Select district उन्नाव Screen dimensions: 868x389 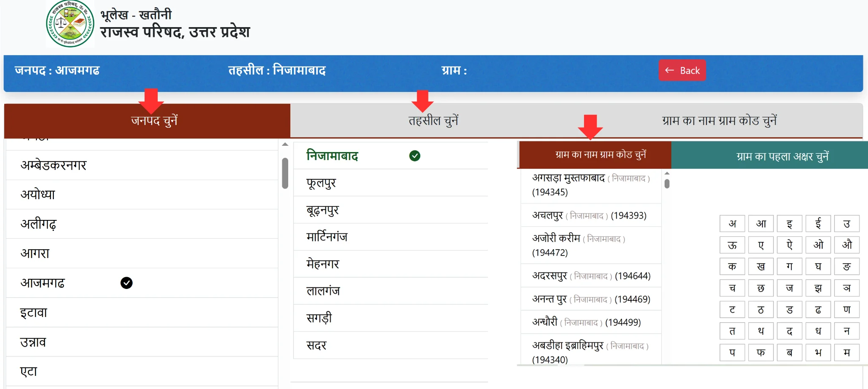tap(142, 342)
